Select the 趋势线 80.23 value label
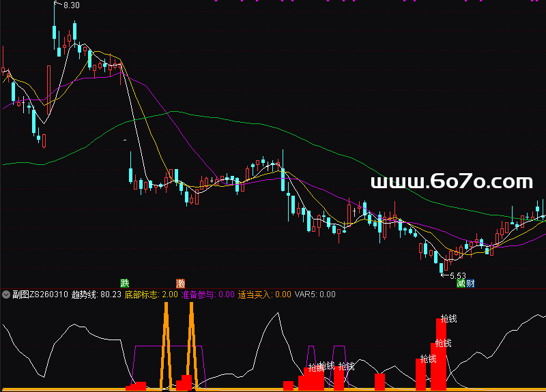The height and width of the screenshot is (392, 546). pyautogui.click(x=96, y=295)
